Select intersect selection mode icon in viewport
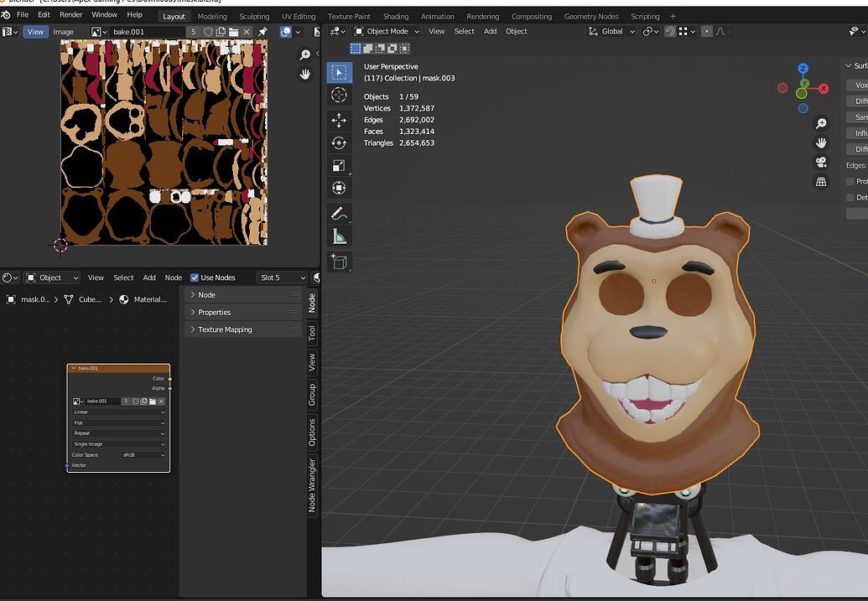Image resolution: width=868 pixels, height=601 pixels. point(405,49)
